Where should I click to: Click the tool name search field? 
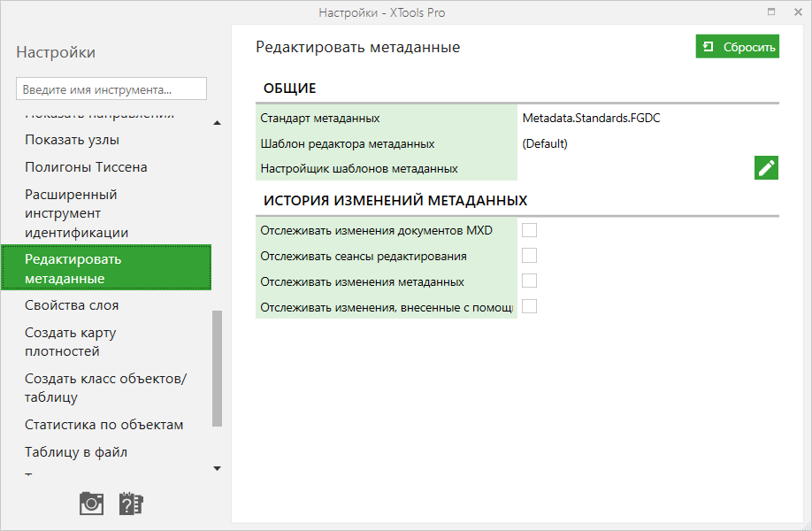point(111,89)
